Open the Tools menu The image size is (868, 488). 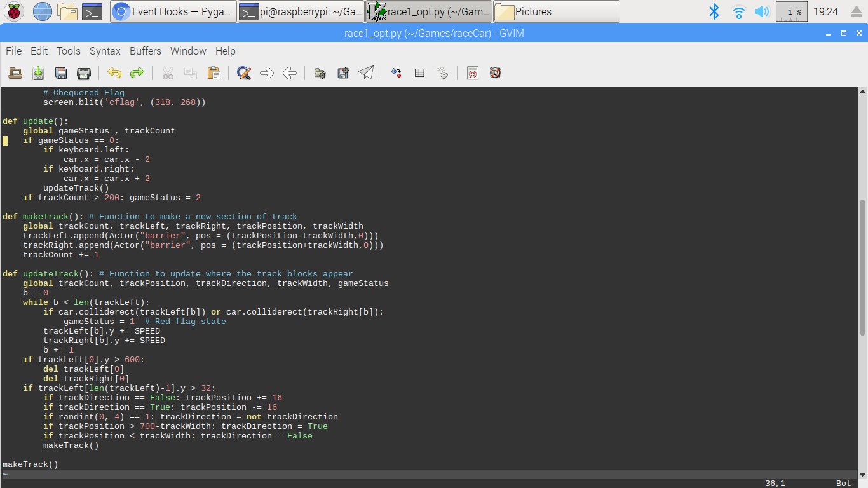(69, 51)
